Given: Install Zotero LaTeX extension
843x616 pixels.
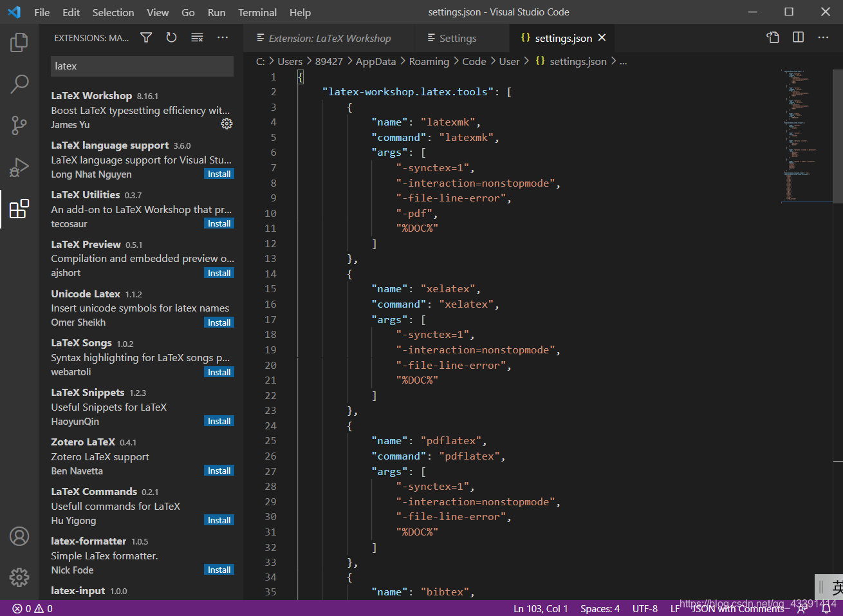Looking at the screenshot, I should tap(219, 471).
